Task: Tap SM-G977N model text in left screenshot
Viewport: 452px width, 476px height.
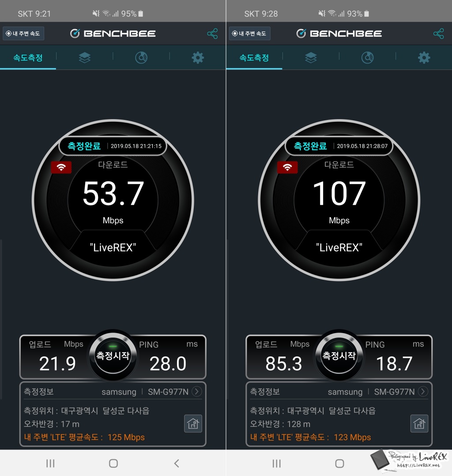Action: click(x=168, y=392)
